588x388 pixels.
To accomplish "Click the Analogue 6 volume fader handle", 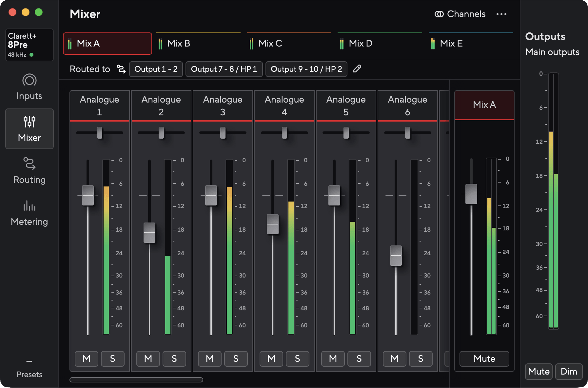I will (x=396, y=256).
